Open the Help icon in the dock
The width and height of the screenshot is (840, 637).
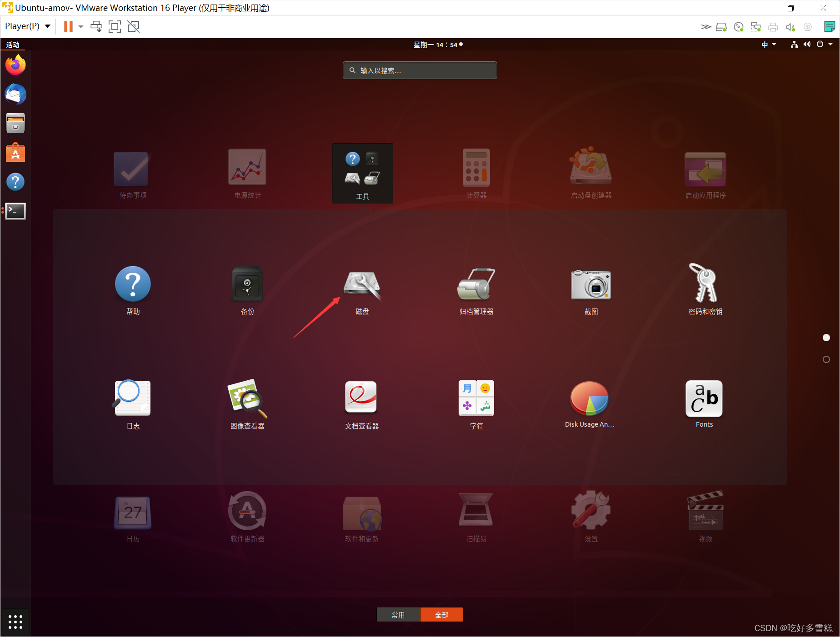pos(15,182)
